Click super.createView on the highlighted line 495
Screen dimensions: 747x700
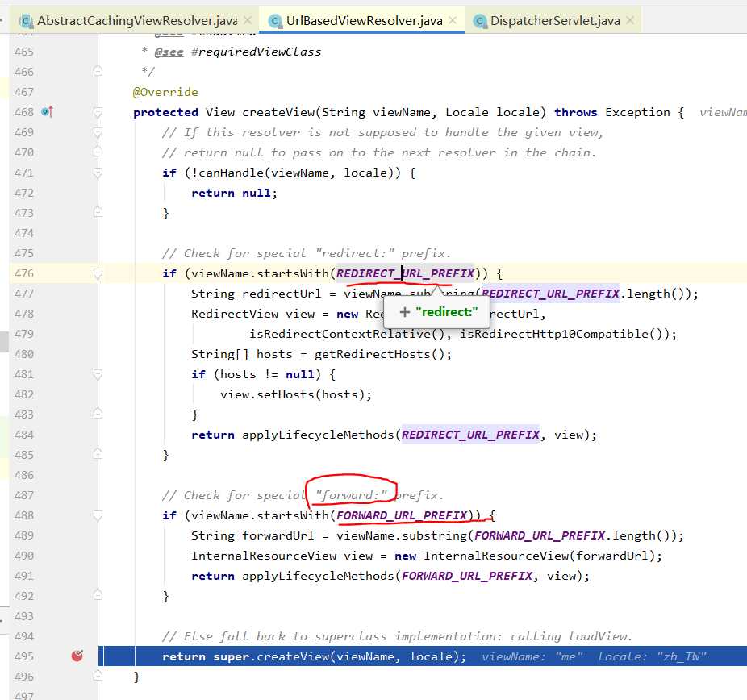click(270, 656)
